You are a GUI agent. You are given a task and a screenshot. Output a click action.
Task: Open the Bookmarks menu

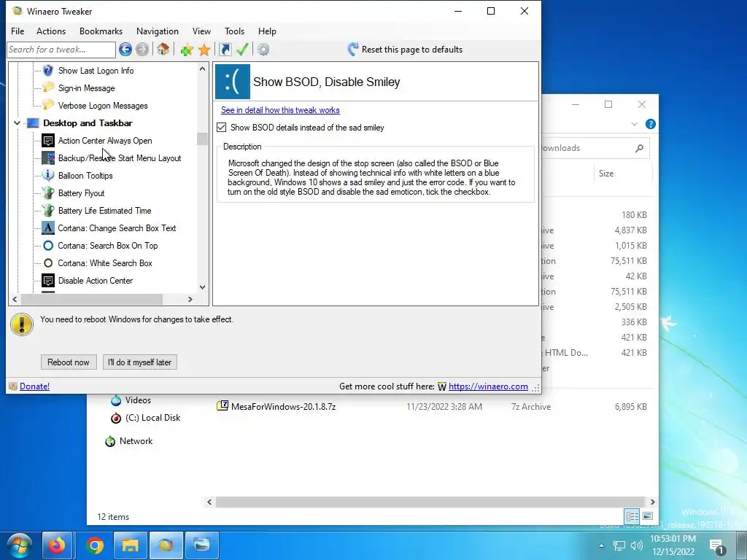click(x=101, y=31)
